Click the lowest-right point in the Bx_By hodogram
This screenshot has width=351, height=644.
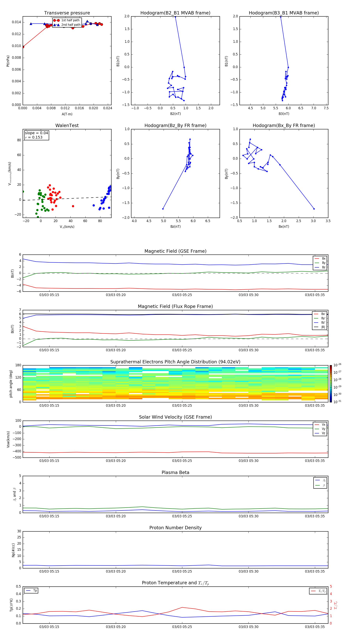point(314,209)
